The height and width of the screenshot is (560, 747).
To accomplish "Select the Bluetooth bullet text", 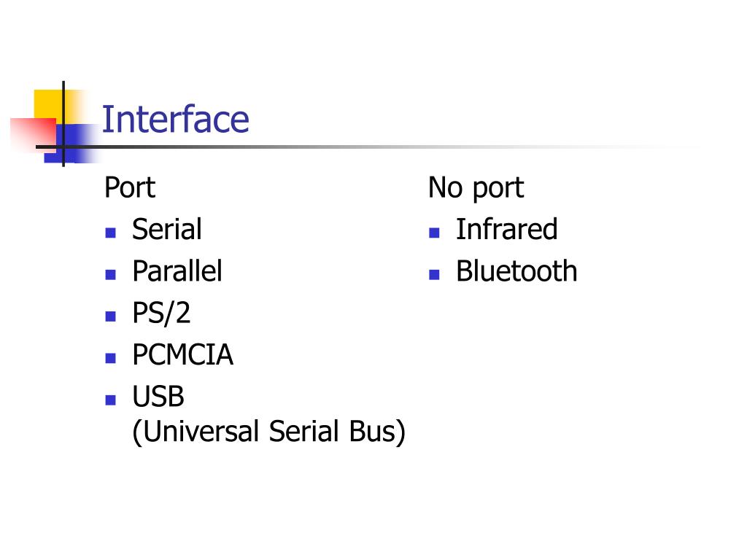I will [517, 271].
